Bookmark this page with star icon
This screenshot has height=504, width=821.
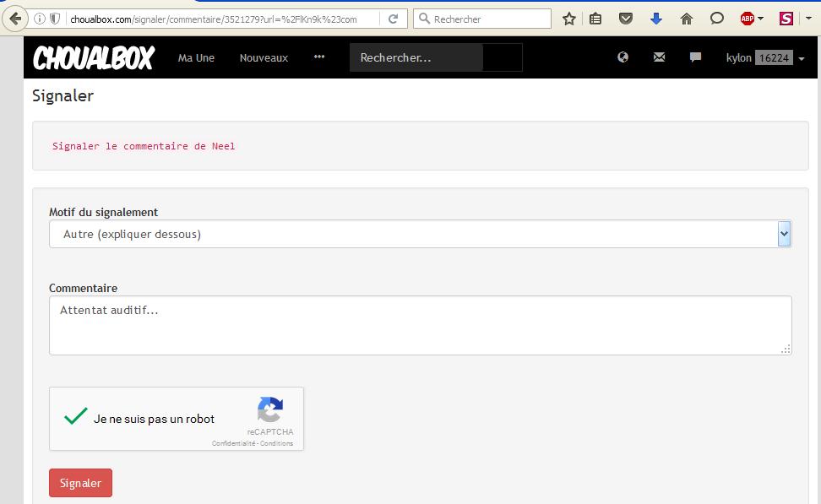click(x=569, y=19)
